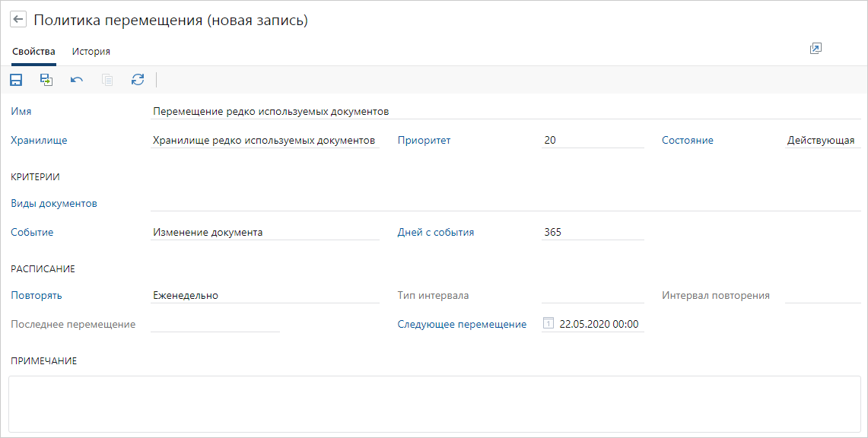Focus the Дней с события field showing 365

(x=592, y=233)
